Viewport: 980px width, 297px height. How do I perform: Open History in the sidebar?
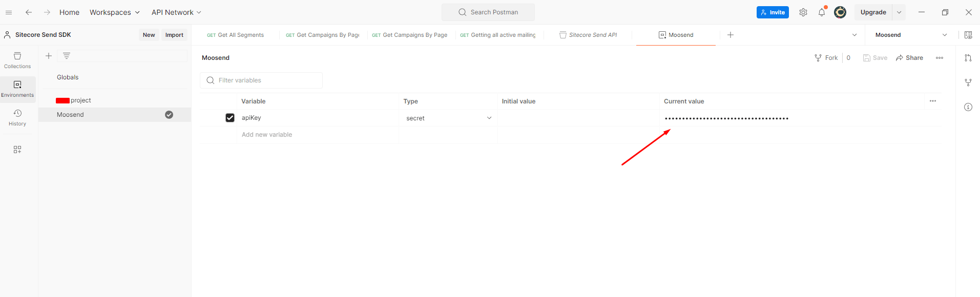(17, 117)
